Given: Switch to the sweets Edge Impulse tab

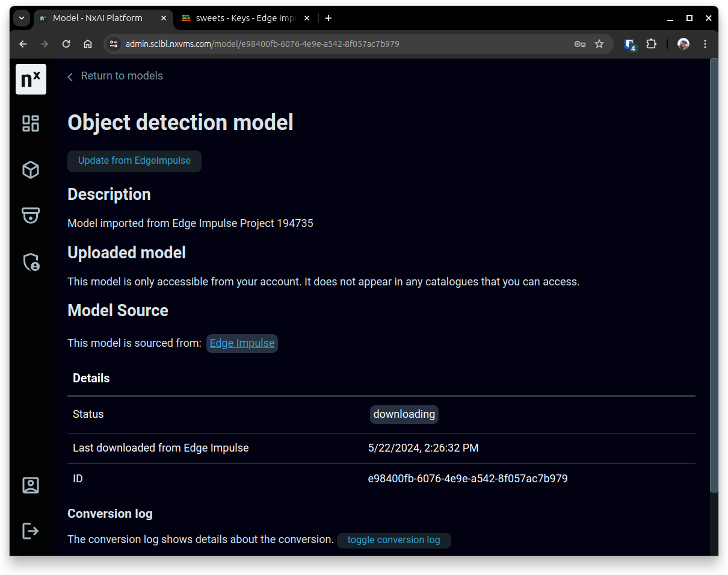Looking at the screenshot, I should (x=245, y=18).
